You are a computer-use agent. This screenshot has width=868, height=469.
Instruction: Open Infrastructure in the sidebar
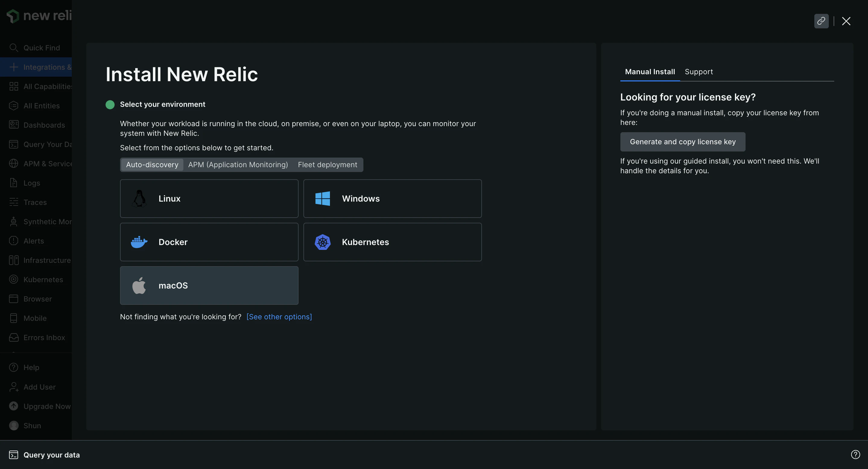click(x=36, y=260)
